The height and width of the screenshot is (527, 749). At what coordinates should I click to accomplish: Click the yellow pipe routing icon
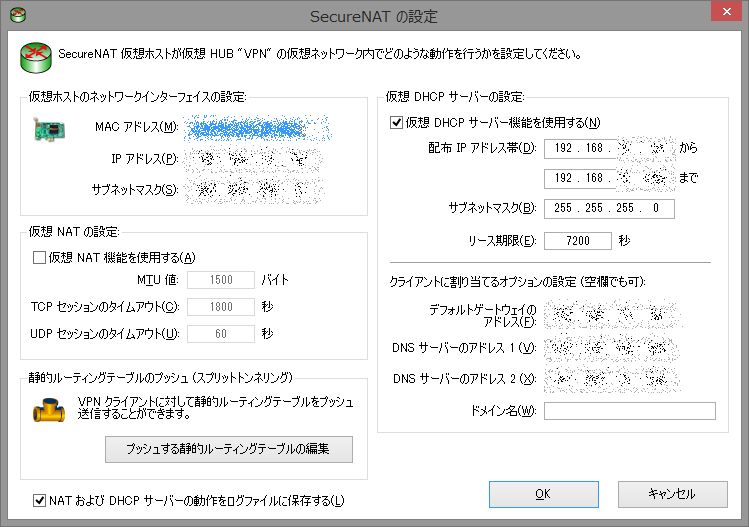49,410
